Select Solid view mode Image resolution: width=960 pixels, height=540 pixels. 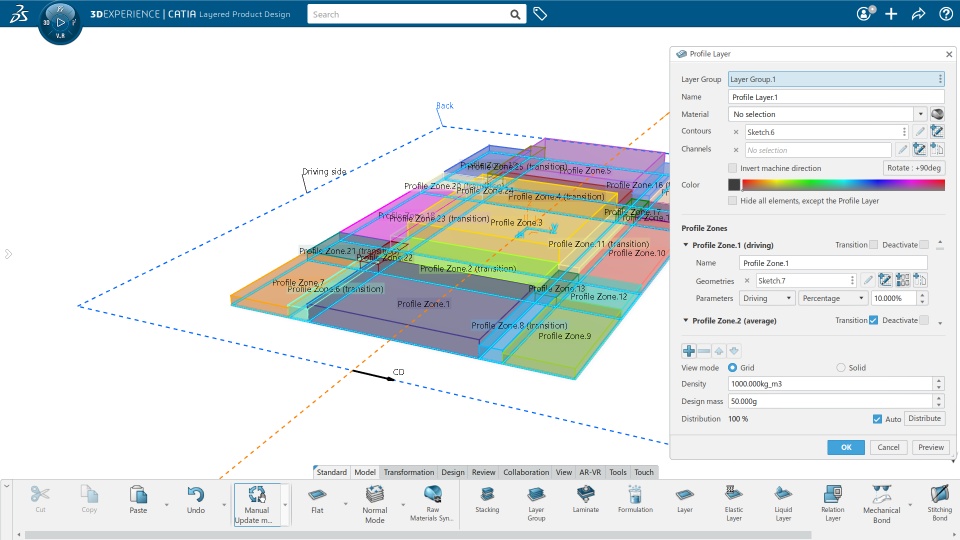841,367
